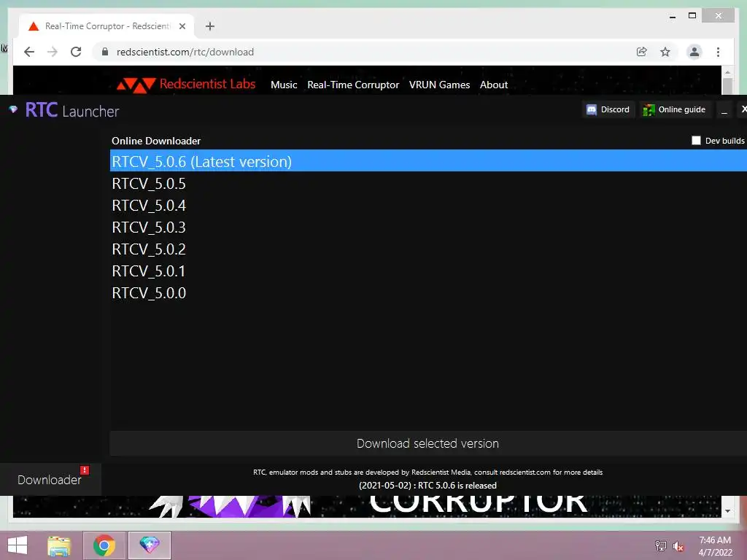The width and height of the screenshot is (747, 560).
Task: Select RTCV_5.0.6 (Latest version) entry
Action: click(x=428, y=161)
